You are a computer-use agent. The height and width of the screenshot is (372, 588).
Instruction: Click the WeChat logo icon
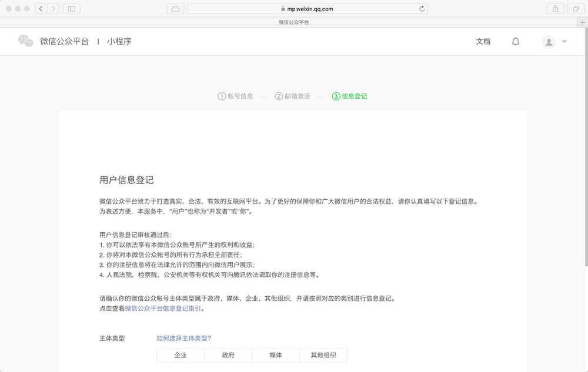coord(25,41)
